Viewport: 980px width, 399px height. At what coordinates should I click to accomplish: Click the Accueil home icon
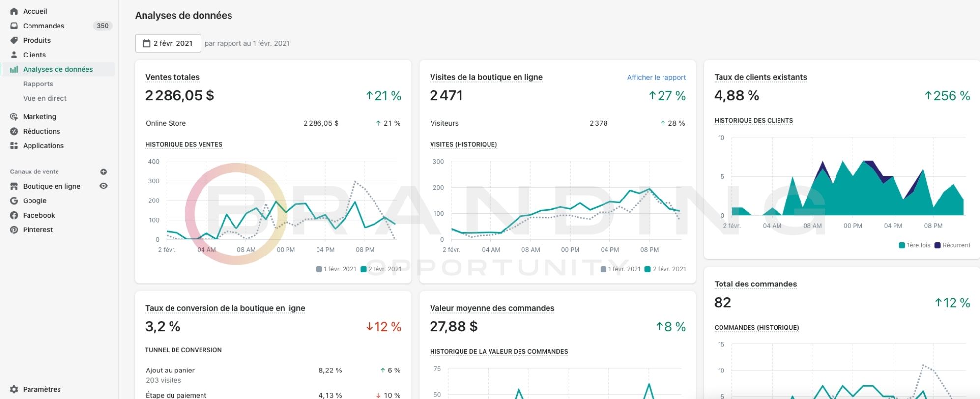(14, 11)
